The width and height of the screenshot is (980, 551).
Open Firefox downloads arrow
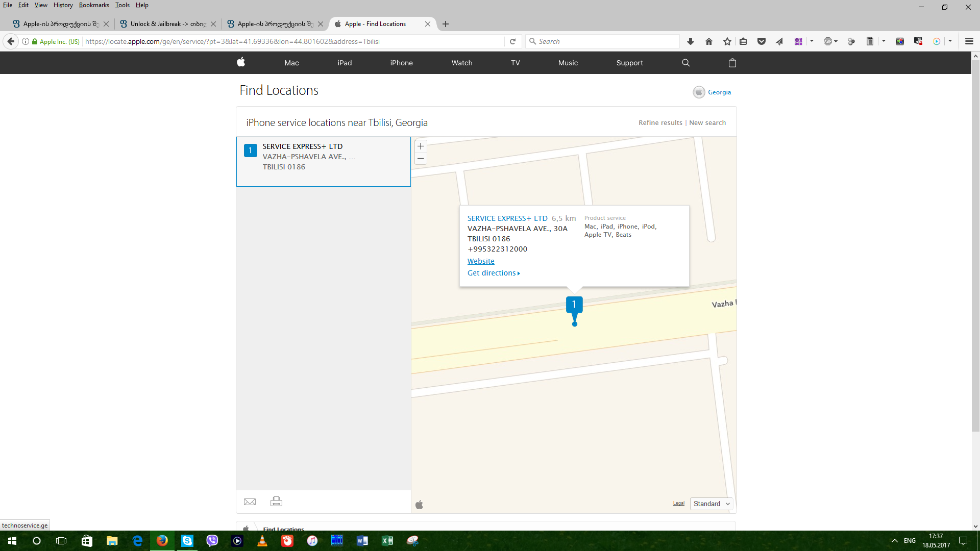point(690,41)
